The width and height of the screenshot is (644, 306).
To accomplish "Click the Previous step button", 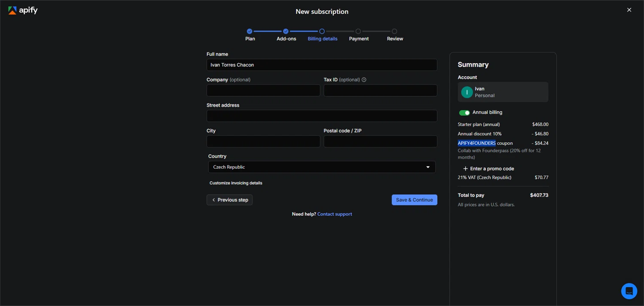I will tap(230, 200).
